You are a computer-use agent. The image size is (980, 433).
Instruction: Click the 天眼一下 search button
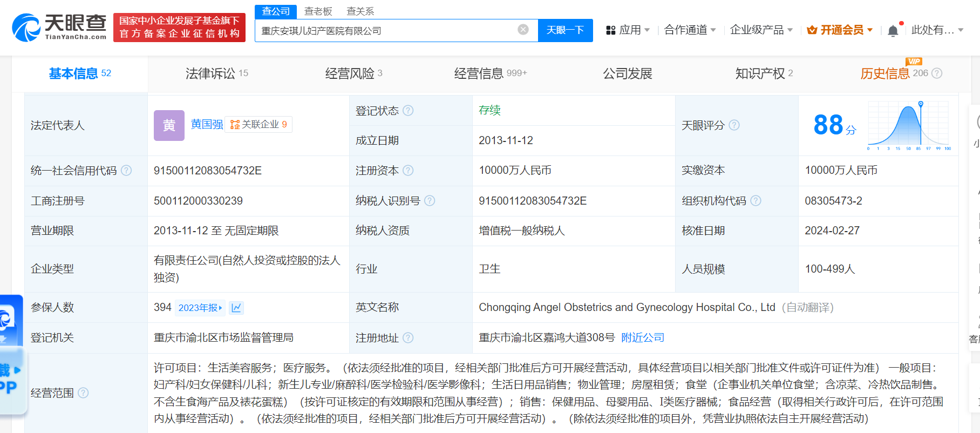565,30
